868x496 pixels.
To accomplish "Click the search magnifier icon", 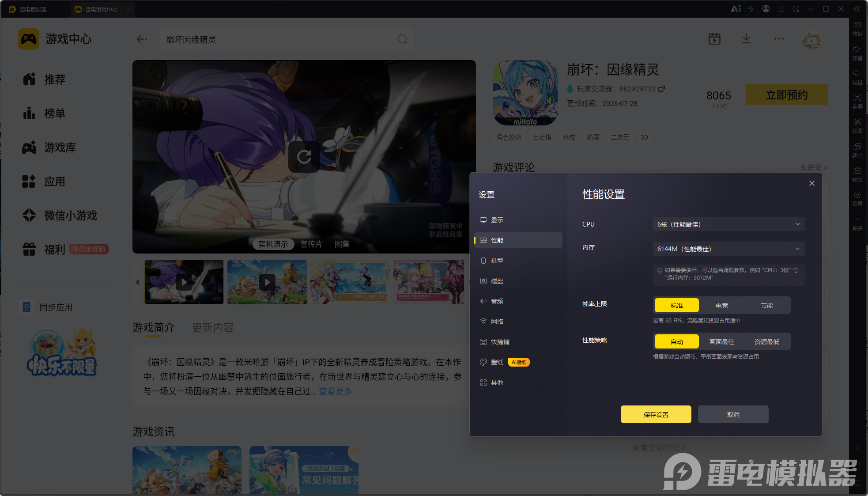I will (x=402, y=39).
